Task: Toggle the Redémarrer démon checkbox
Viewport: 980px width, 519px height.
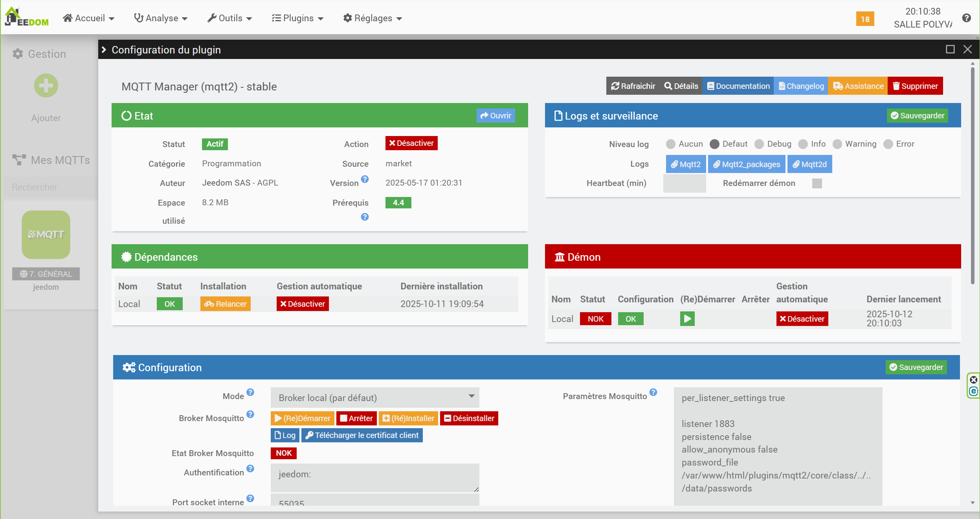Action: pyautogui.click(x=817, y=183)
